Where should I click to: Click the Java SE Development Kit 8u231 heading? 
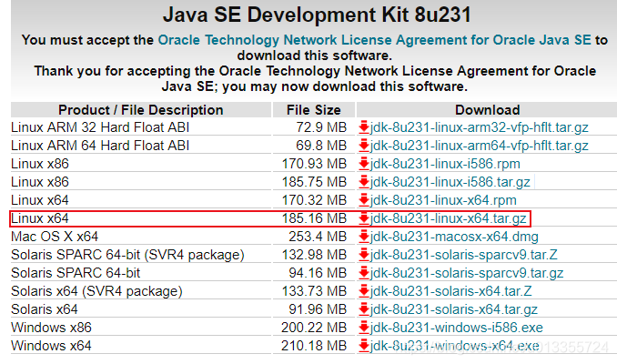317,15
